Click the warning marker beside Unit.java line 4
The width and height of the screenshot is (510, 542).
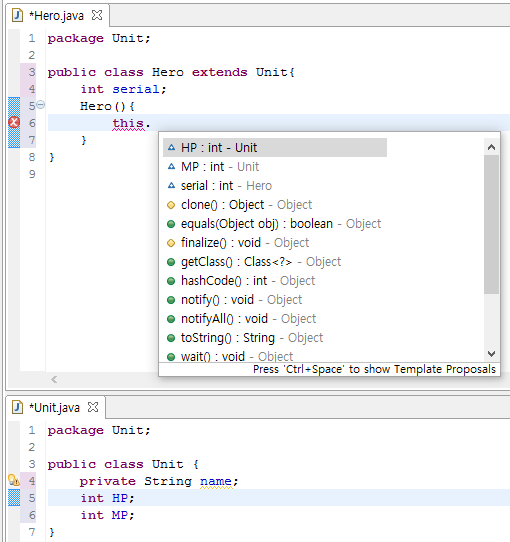click(x=13, y=480)
